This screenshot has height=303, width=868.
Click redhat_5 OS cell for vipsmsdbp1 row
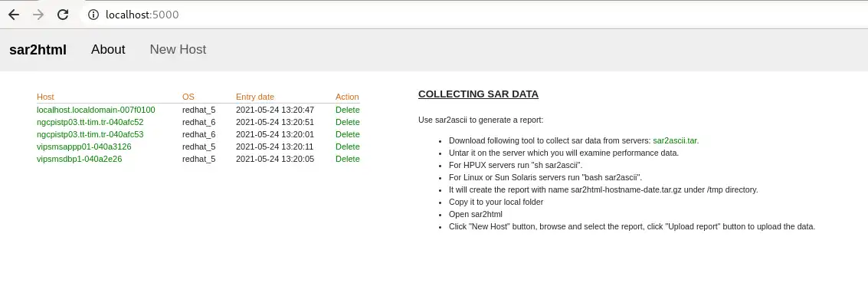198,159
